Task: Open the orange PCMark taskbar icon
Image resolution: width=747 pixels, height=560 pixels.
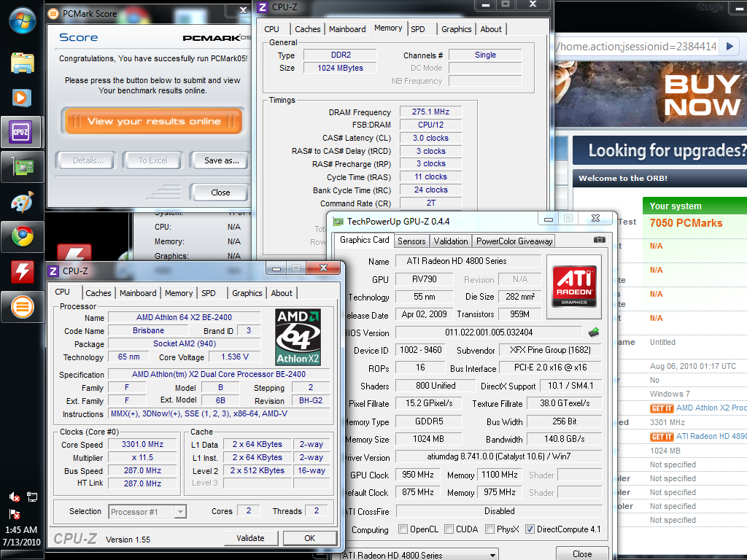Action: point(23,307)
